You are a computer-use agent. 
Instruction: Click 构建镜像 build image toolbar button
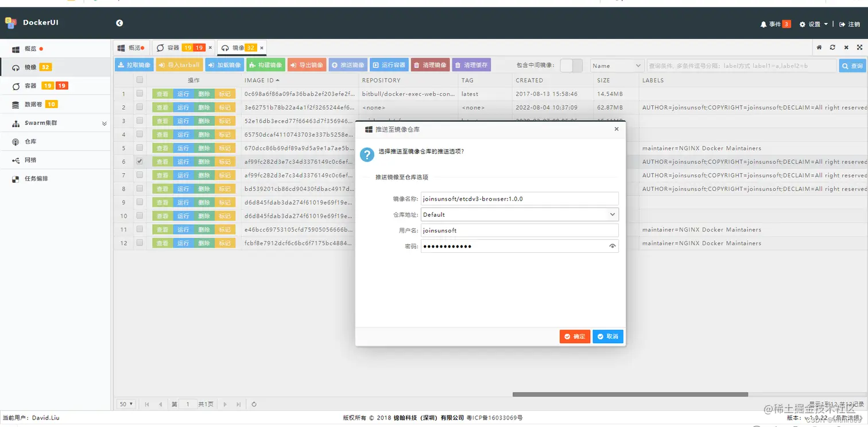(266, 65)
